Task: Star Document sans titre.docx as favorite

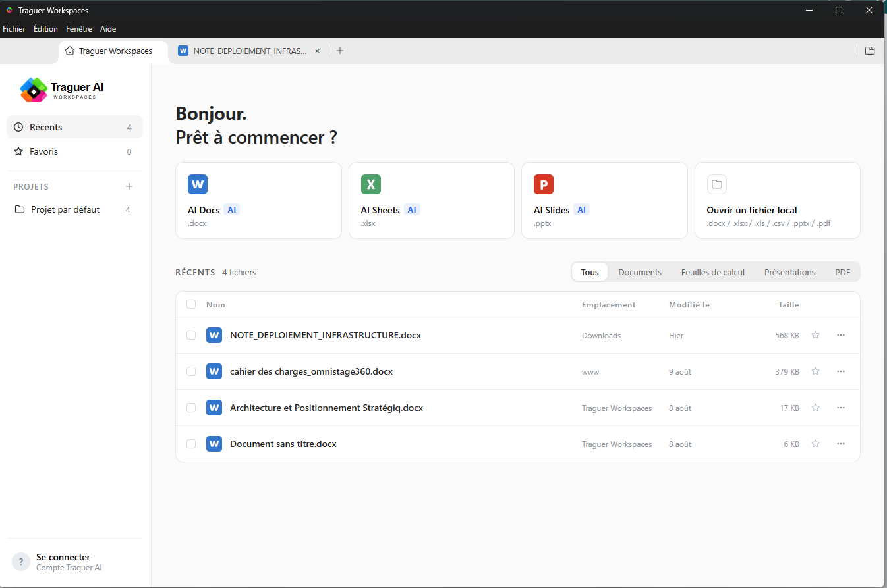Action: 815,444
